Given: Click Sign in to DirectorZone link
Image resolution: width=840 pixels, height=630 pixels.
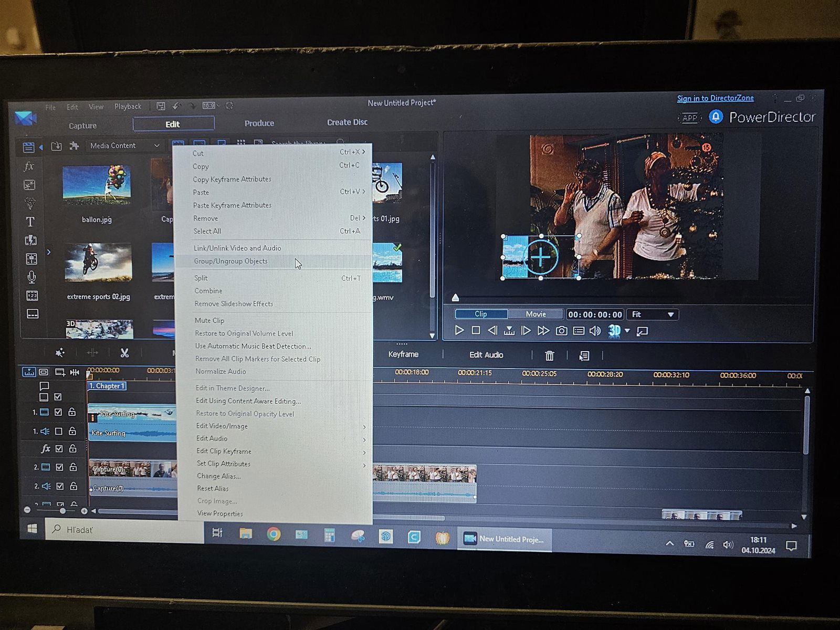Looking at the screenshot, I should tap(715, 98).
